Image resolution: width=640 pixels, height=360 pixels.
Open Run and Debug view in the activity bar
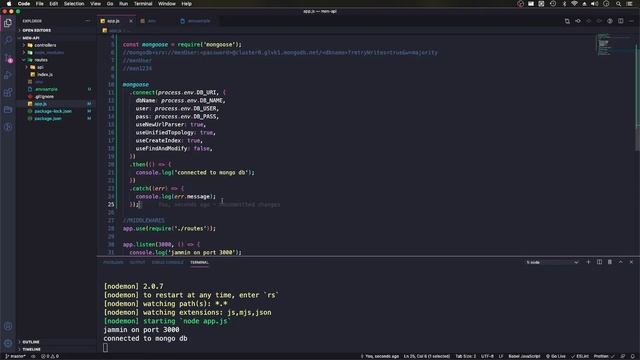coord(8,75)
